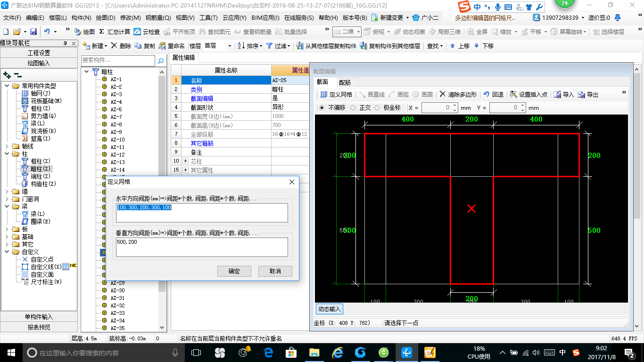This screenshot has width=644, height=362.
Task: Switch to 截面 tab in section editor
Action: tap(323, 82)
